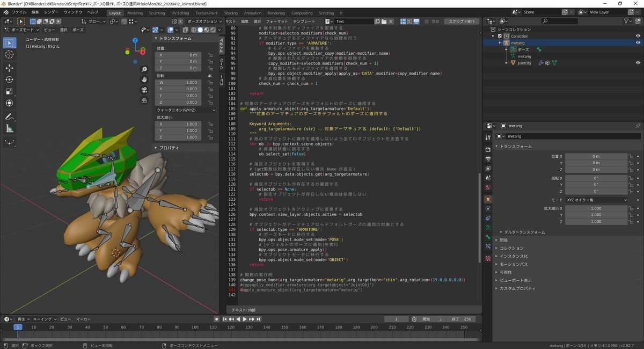Play the animation forward

(245, 319)
